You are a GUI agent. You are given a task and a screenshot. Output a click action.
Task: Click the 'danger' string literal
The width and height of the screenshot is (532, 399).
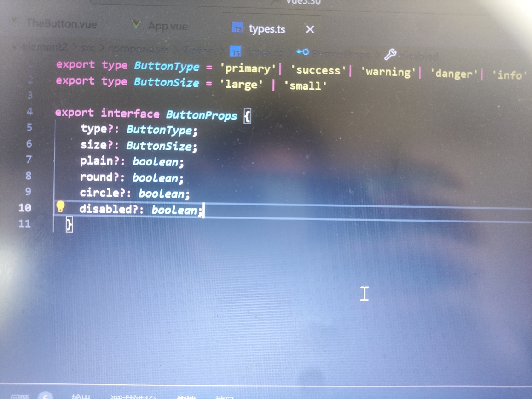click(454, 74)
